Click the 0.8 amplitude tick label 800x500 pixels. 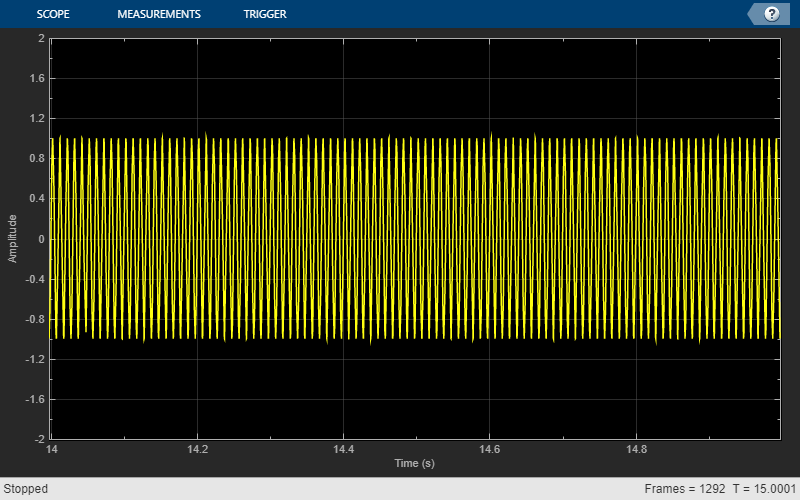(37, 159)
